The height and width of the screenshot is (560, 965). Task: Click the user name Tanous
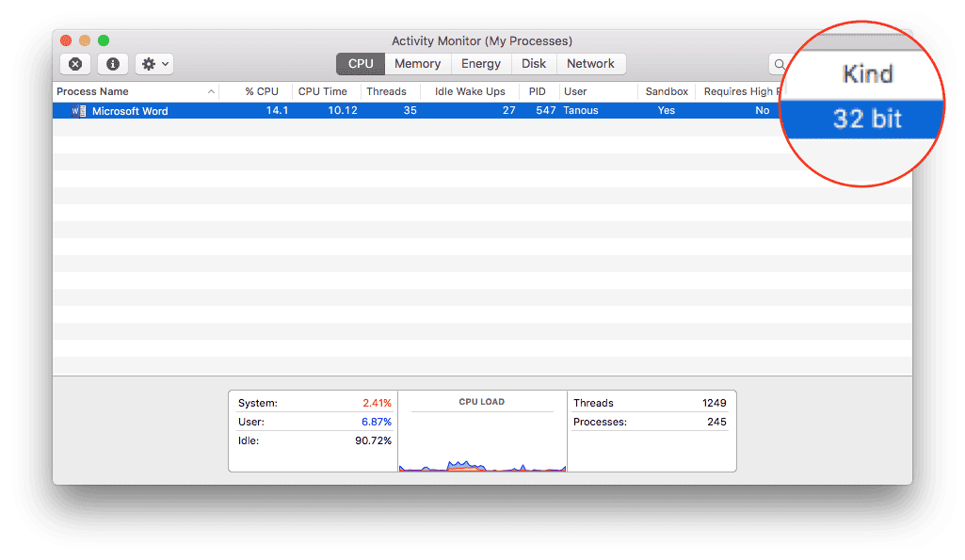tap(580, 111)
